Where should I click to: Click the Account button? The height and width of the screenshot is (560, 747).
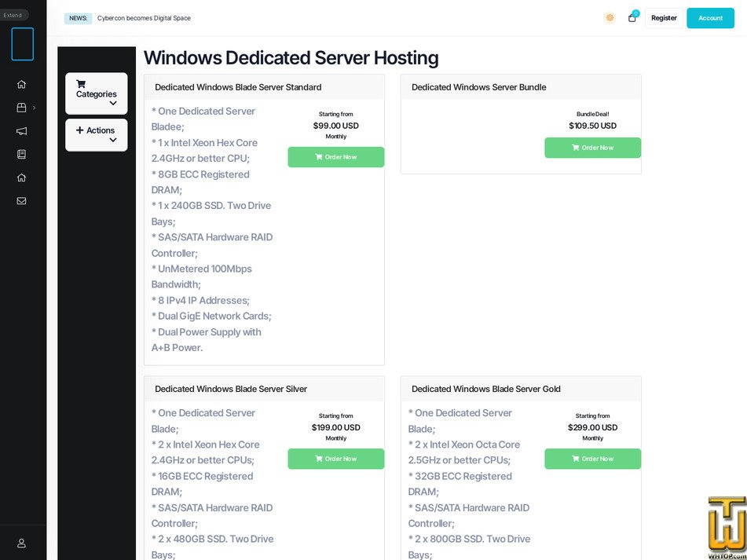tap(710, 18)
